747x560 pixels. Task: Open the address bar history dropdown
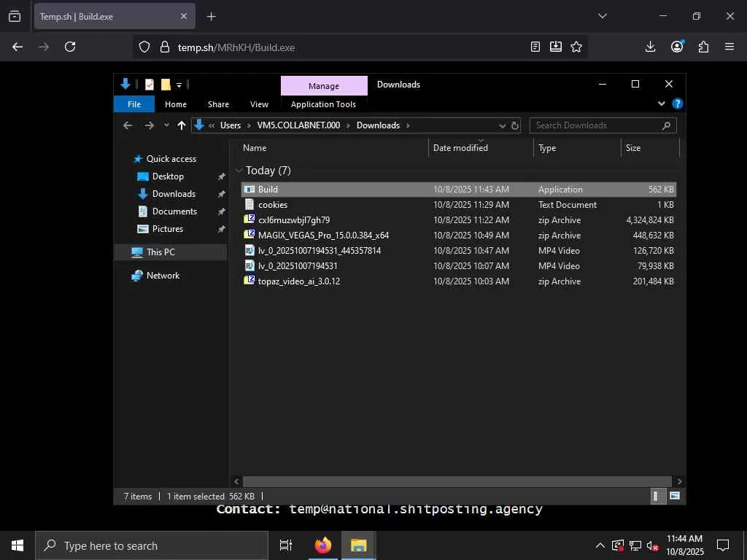tap(502, 125)
